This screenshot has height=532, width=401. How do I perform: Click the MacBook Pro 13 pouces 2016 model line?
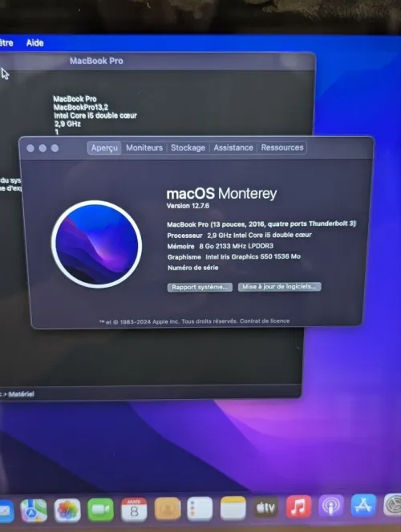click(261, 224)
